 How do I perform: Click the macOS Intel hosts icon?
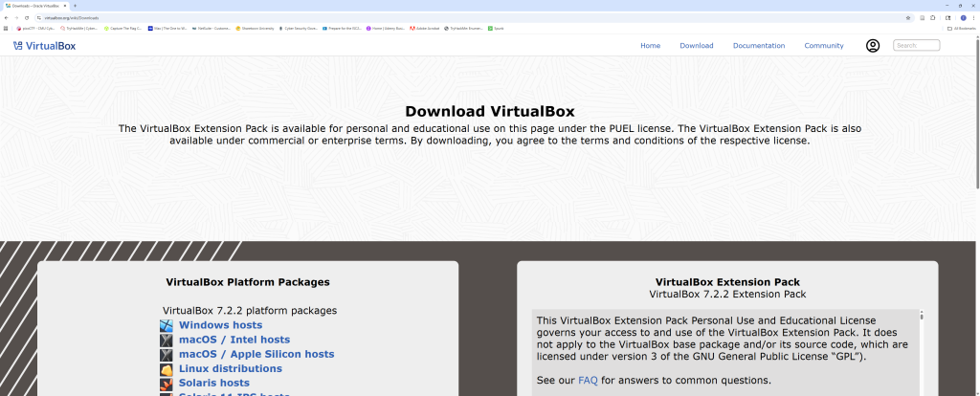(167, 340)
